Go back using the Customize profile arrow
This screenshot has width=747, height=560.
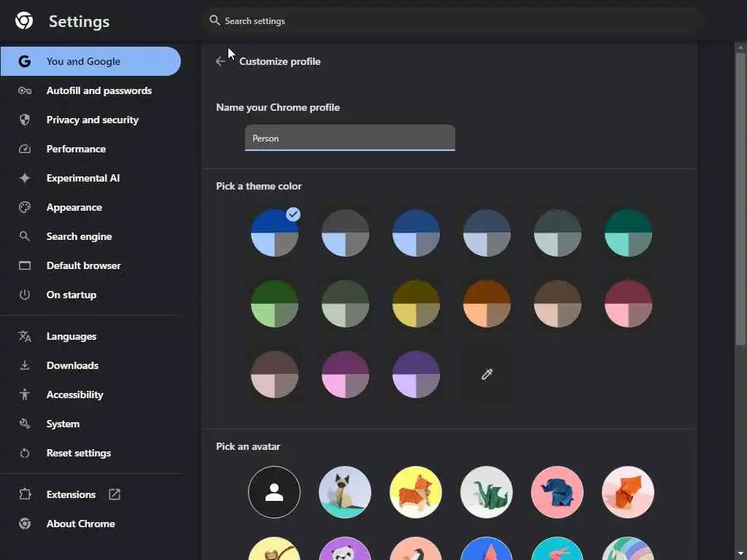click(220, 61)
